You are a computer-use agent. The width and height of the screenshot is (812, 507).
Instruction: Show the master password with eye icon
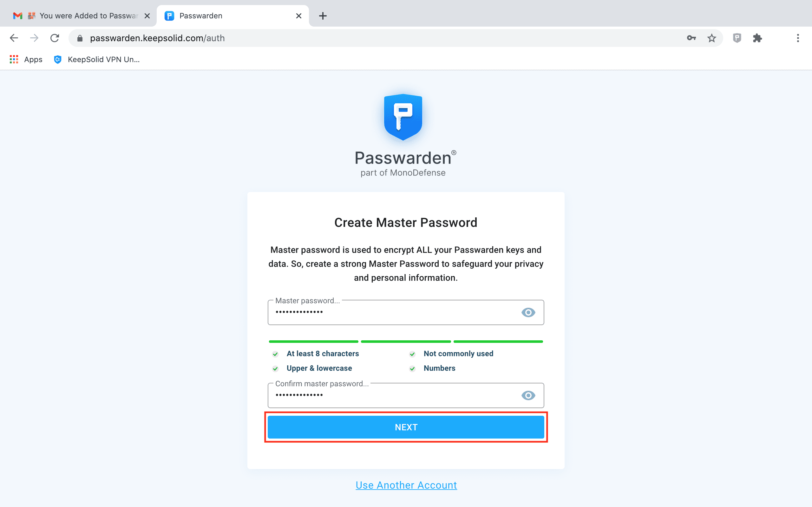click(528, 312)
